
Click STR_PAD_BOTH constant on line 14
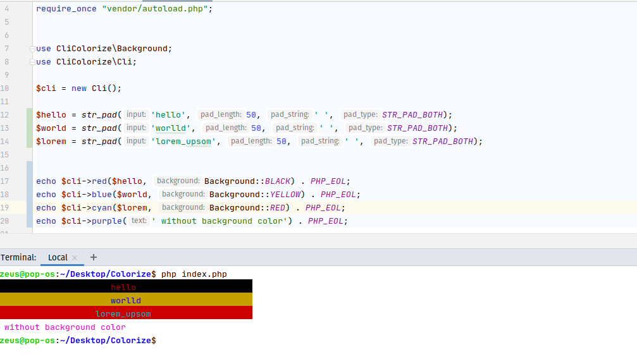(x=442, y=141)
